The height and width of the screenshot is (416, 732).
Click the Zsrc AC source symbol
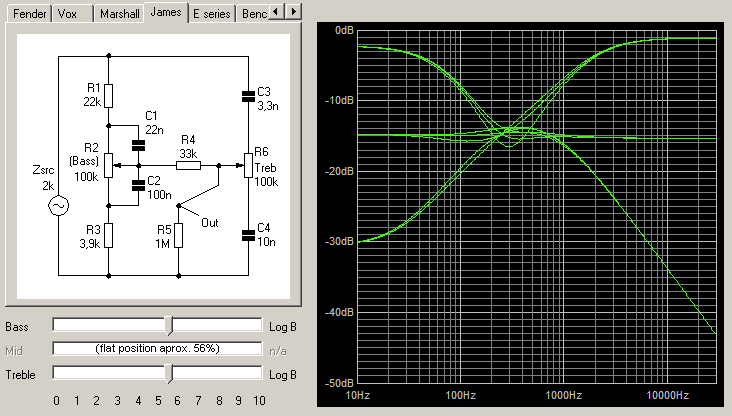tap(59, 206)
